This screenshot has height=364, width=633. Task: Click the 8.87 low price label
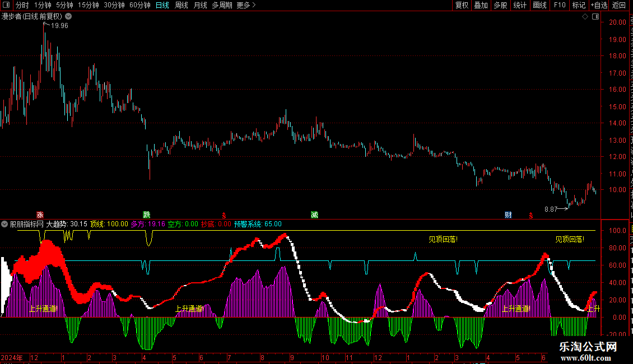click(551, 209)
